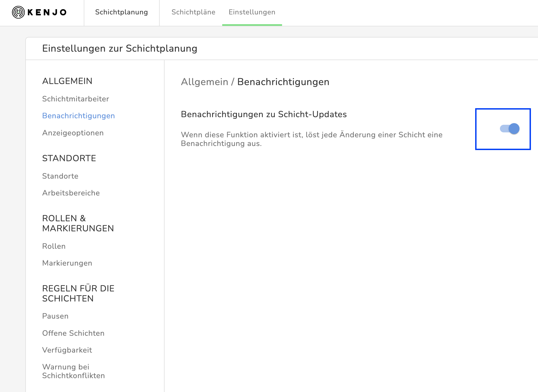Open the Schichtpläne tab

pos(193,12)
